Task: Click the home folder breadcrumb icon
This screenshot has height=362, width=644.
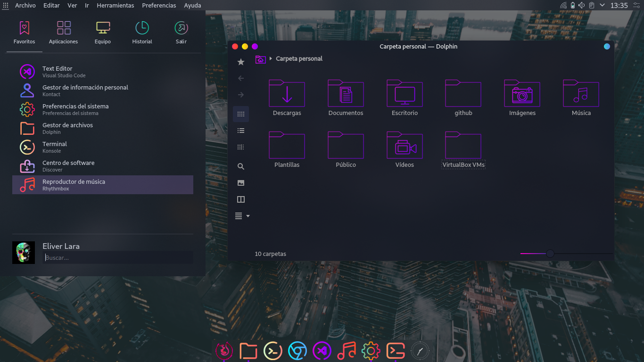Action: (260, 59)
